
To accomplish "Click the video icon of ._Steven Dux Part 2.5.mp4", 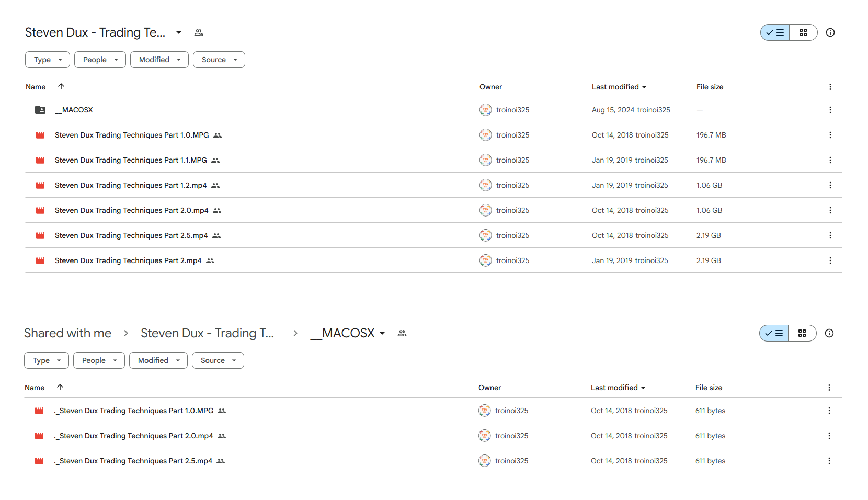I will (x=39, y=461).
